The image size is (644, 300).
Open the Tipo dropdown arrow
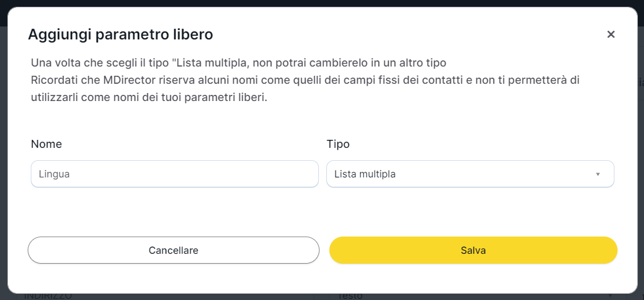[597, 174]
